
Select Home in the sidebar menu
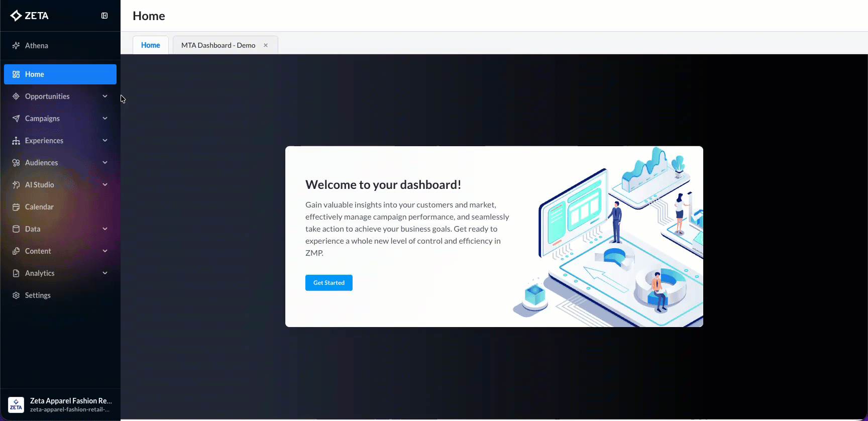(60, 74)
